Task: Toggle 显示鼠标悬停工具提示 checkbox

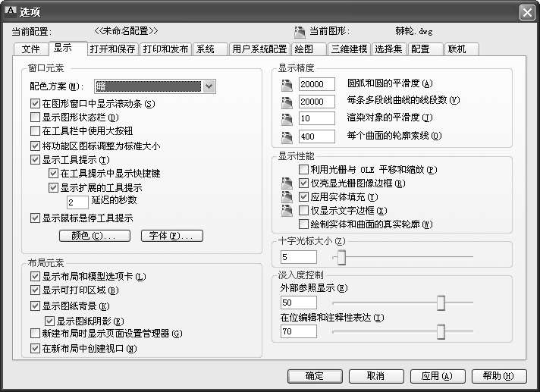Action: coord(35,218)
